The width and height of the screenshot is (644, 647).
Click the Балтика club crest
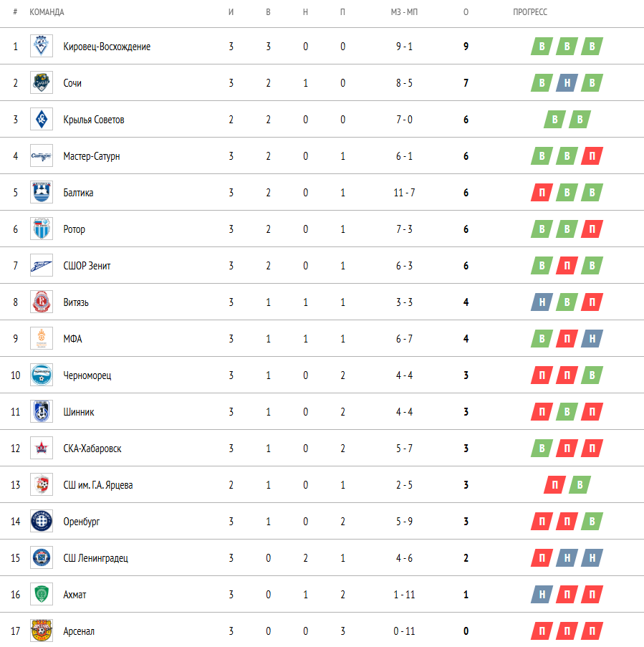(41, 193)
